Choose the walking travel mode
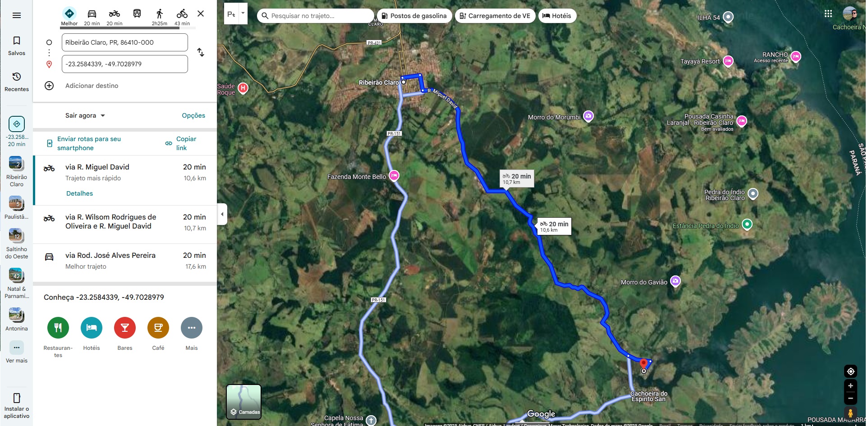The width and height of the screenshot is (868, 426). click(159, 14)
